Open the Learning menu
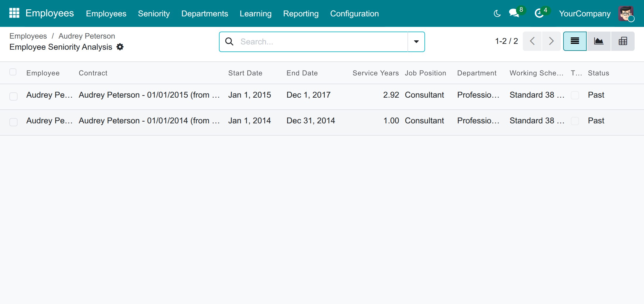The height and width of the screenshot is (304, 644). tap(256, 13)
